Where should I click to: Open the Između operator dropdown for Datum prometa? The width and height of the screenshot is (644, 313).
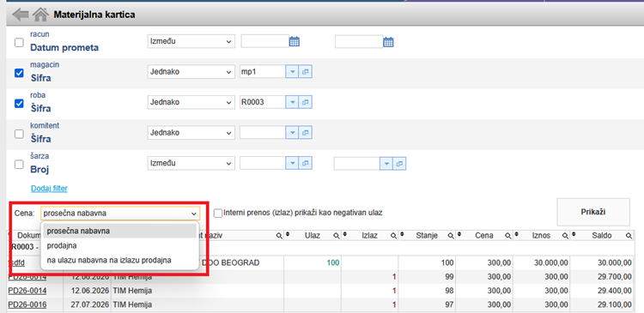191,41
